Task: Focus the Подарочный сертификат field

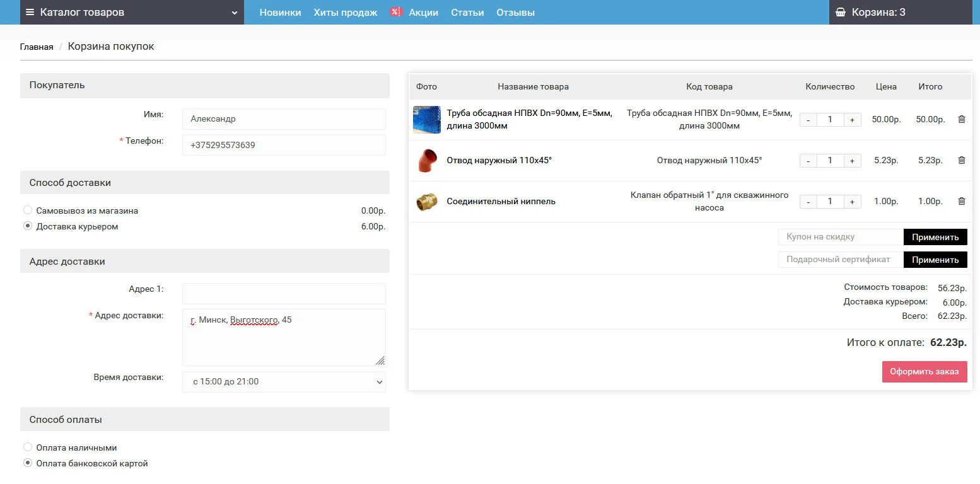Action: coord(841,260)
